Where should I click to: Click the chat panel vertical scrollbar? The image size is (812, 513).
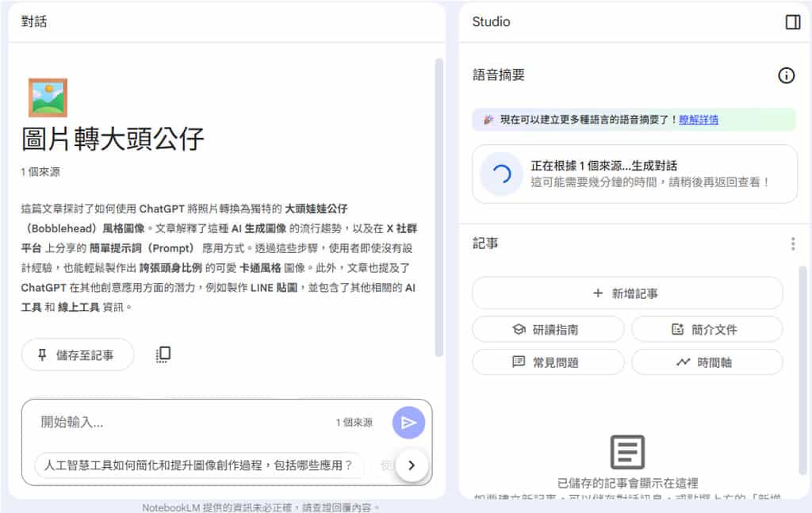pyautogui.click(x=439, y=207)
